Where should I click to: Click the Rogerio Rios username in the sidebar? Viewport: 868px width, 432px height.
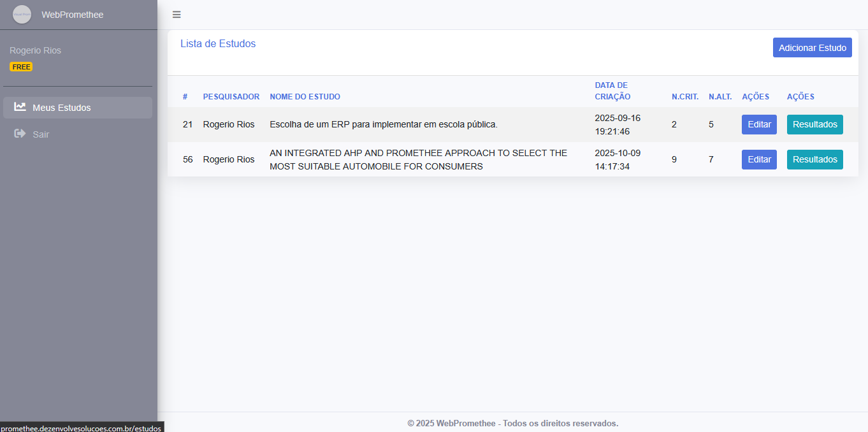pyautogui.click(x=35, y=50)
